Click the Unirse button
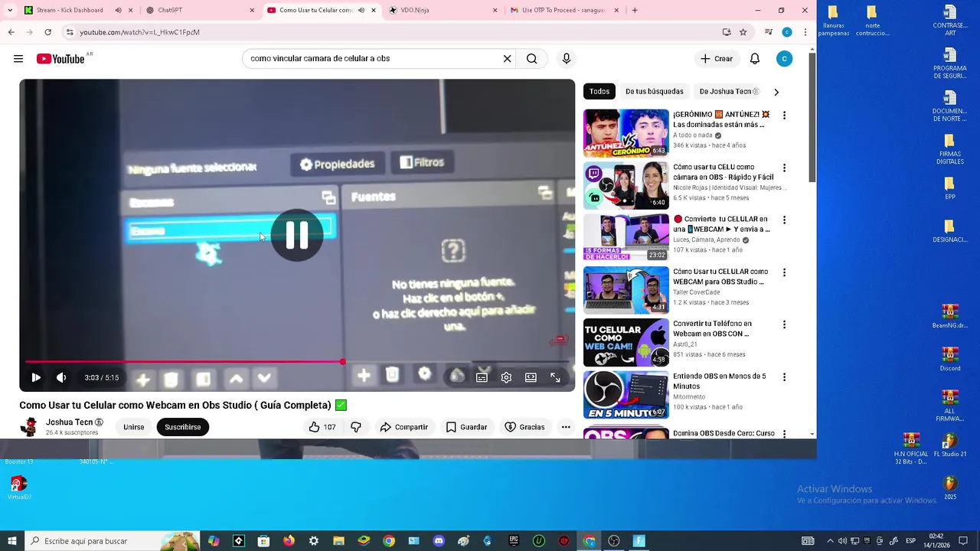This screenshot has height=551, width=980. tap(134, 427)
